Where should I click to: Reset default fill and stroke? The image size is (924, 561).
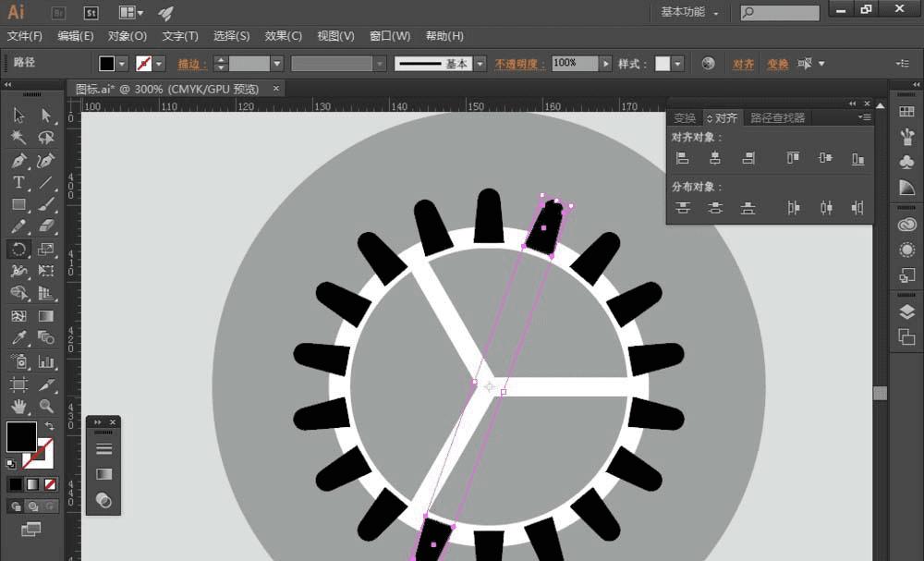click(10, 464)
